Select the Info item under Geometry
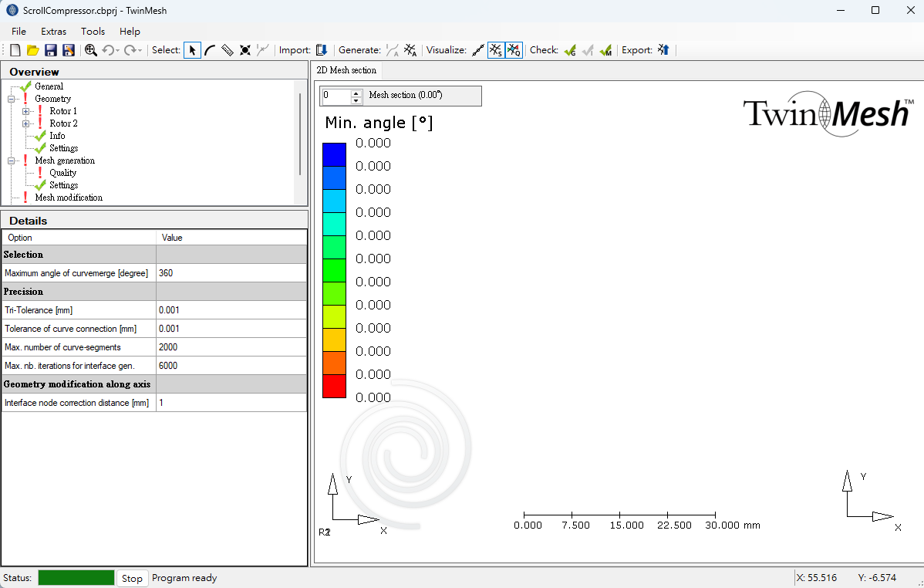The width and height of the screenshot is (924, 588). [57, 136]
